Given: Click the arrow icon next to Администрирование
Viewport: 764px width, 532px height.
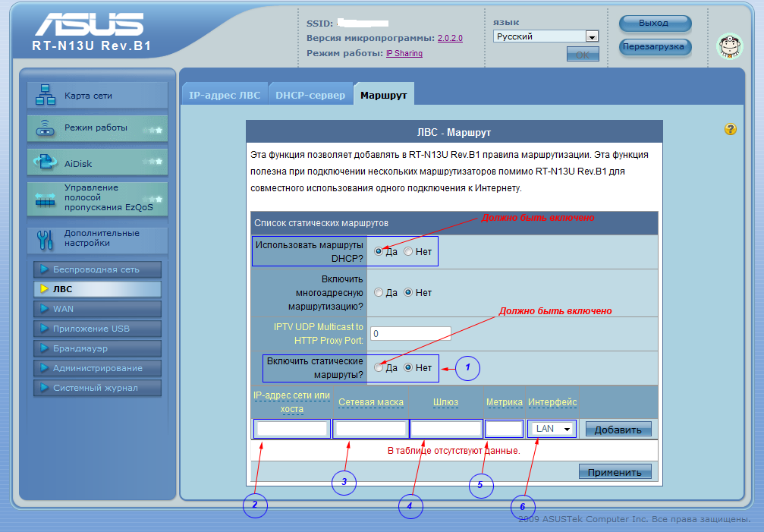Looking at the screenshot, I should pos(44,368).
